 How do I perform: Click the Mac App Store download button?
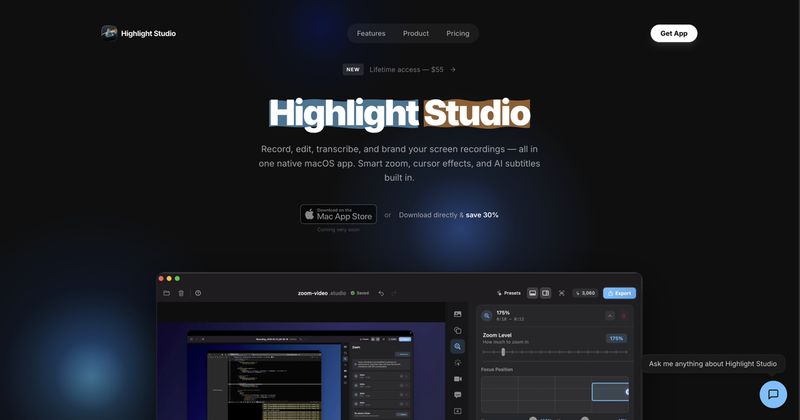tap(338, 214)
